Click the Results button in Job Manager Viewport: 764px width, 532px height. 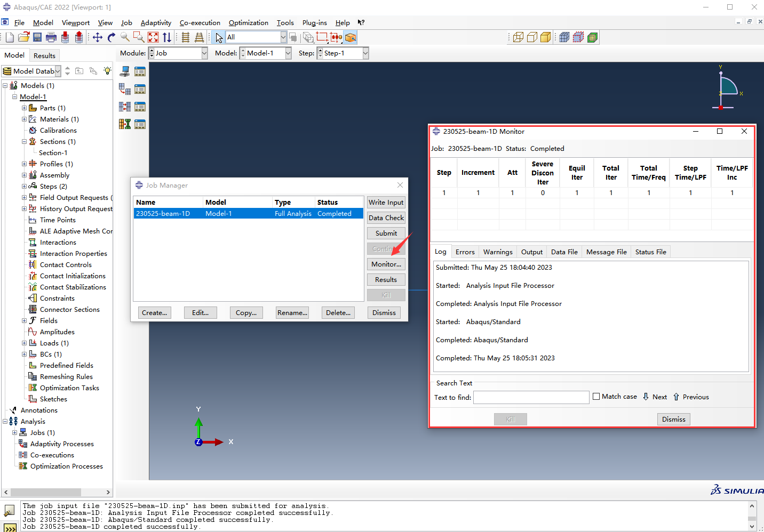coord(386,280)
